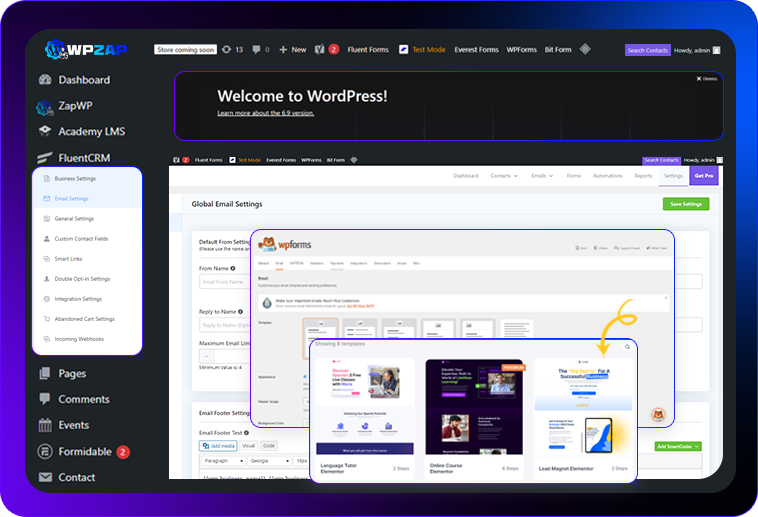Click the comments bubble in admin bar

257,49
